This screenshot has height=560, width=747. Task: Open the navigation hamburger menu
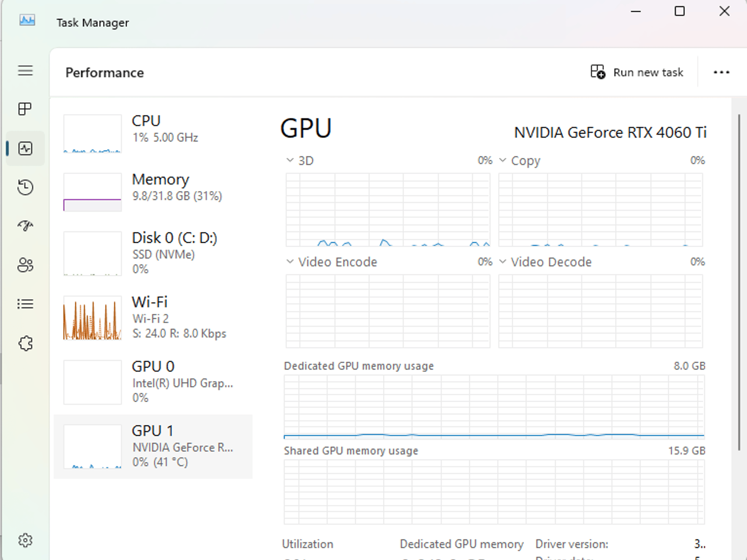coord(25,70)
